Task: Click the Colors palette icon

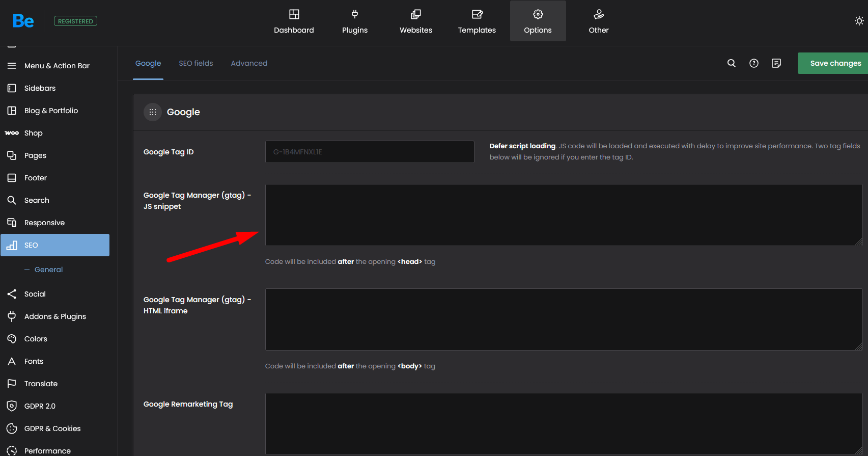Action: pos(12,339)
